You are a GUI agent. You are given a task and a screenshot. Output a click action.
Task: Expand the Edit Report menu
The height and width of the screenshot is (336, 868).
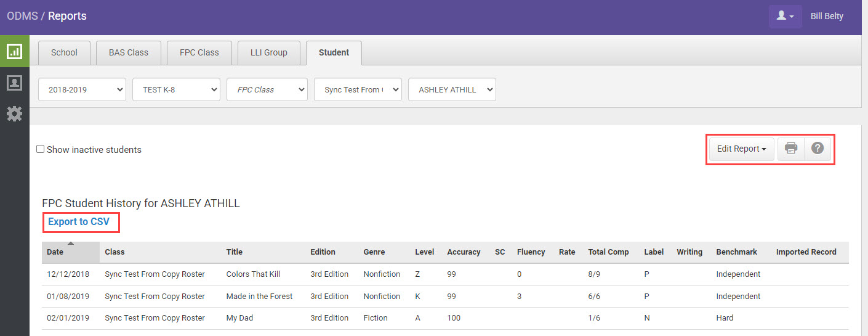(x=741, y=149)
